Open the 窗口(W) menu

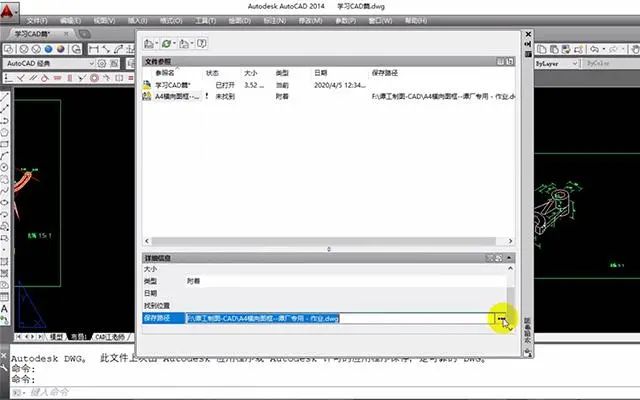(x=380, y=20)
